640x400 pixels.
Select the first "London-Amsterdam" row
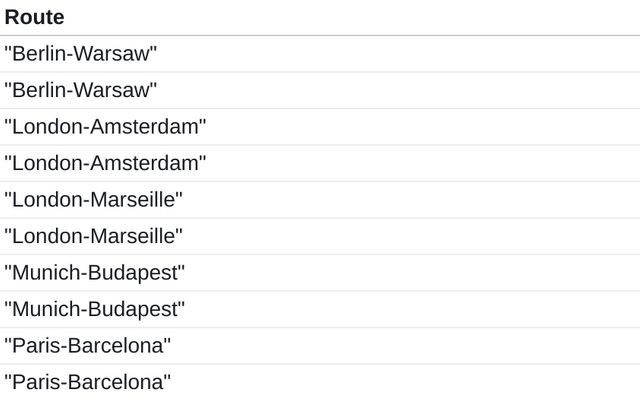pyautogui.click(x=105, y=127)
